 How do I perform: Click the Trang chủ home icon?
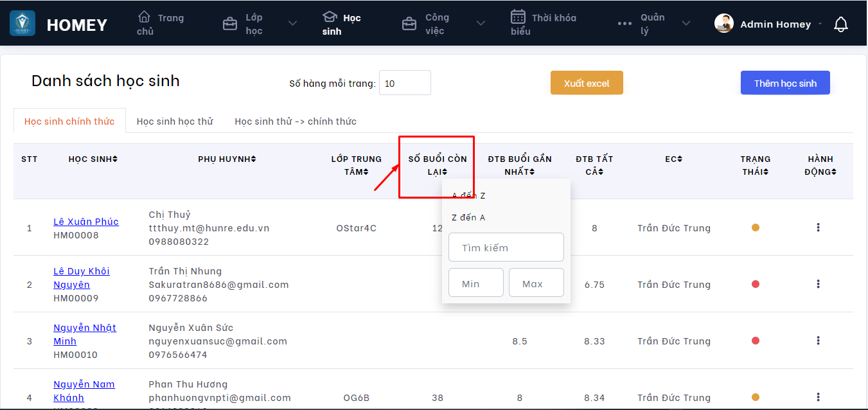coord(145,17)
